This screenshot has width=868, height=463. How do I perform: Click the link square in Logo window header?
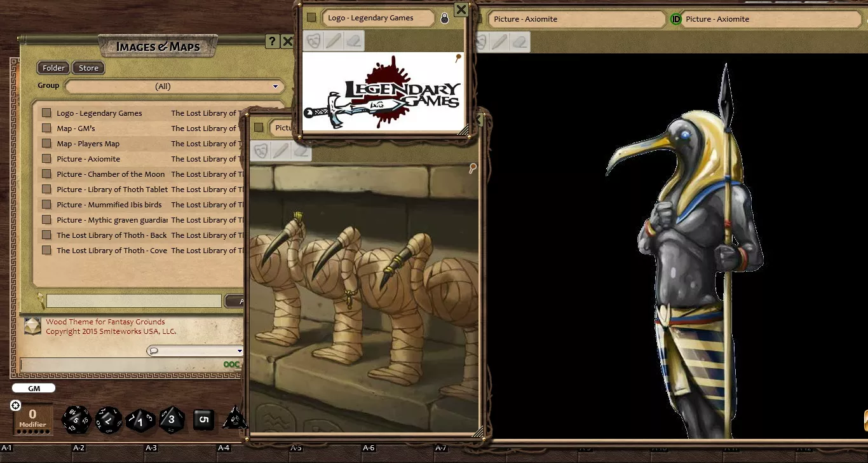[x=311, y=18]
